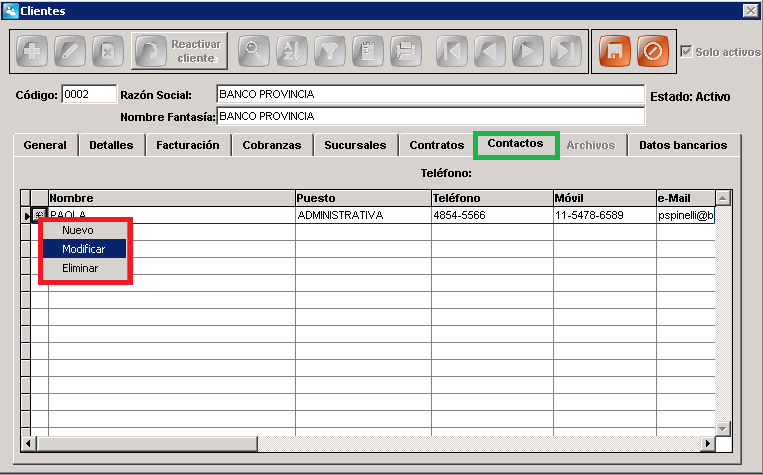Screen dimensions: 763x475
Task: Toggle the Solo activos checkbox
Action: coord(686,51)
